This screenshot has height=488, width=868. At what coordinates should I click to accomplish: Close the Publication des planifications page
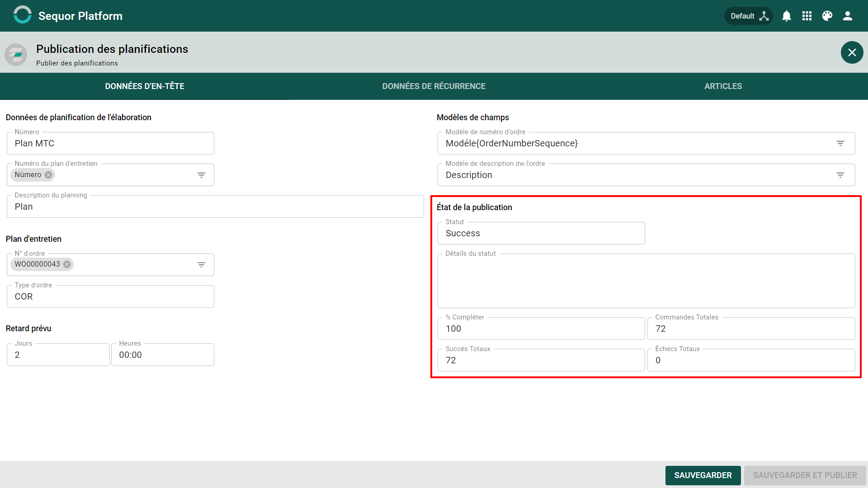click(852, 52)
